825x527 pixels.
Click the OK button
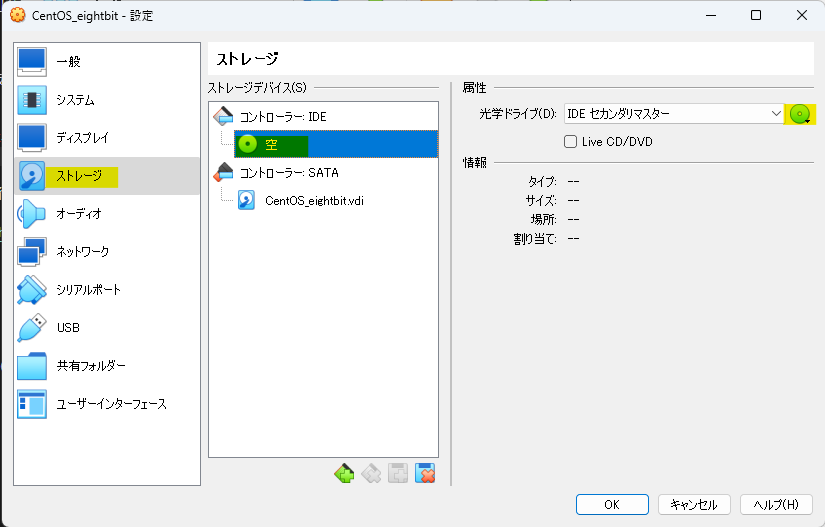point(612,505)
